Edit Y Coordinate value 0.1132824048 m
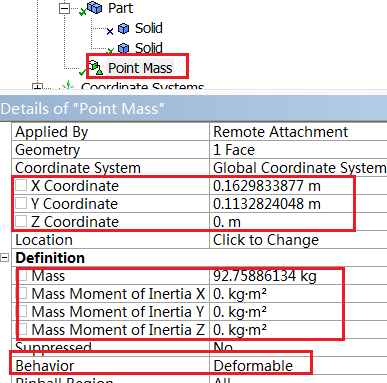This screenshot has height=383, width=387. pyautogui.click(x=298, y=204)
